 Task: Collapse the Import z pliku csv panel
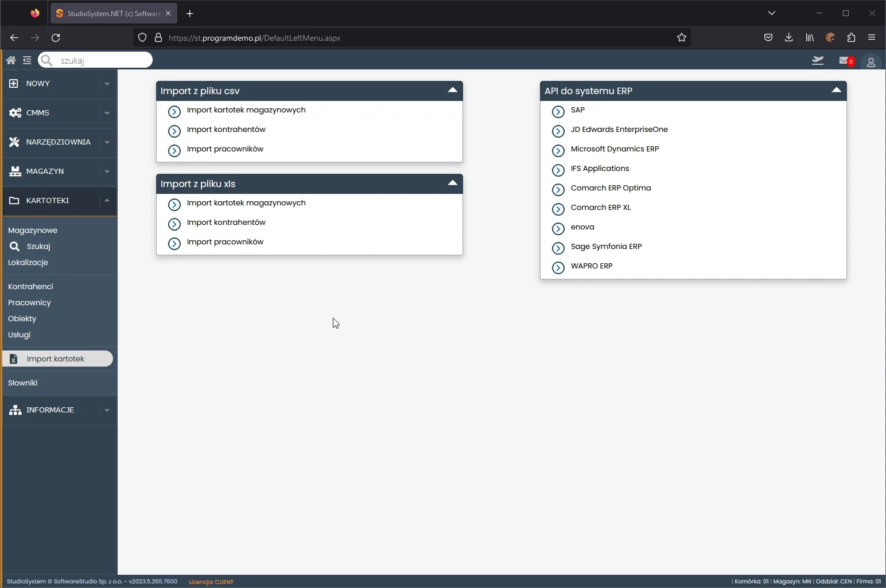click(x=452, y=91)
